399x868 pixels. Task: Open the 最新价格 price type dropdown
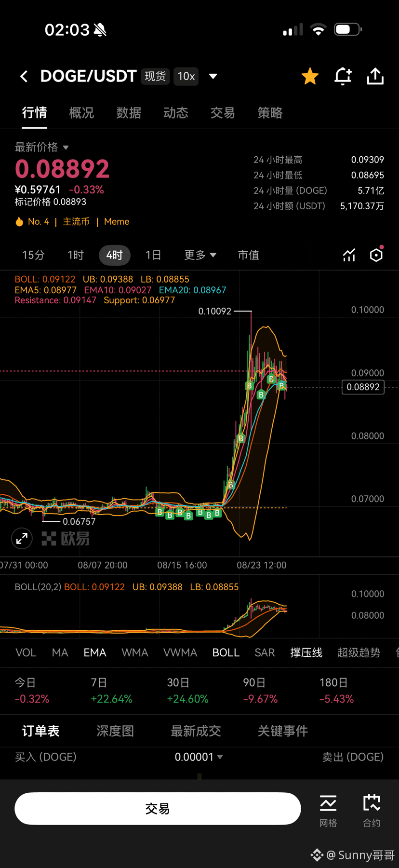[42, 147]
